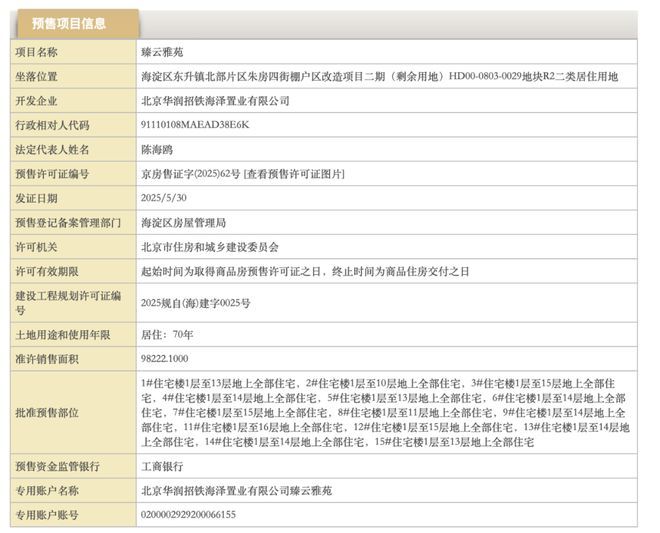Viewport: 660px width, 533px height.
Task: Click planning permit 2025规自(海)建字0025号
Action: click(x=196, y=302)
